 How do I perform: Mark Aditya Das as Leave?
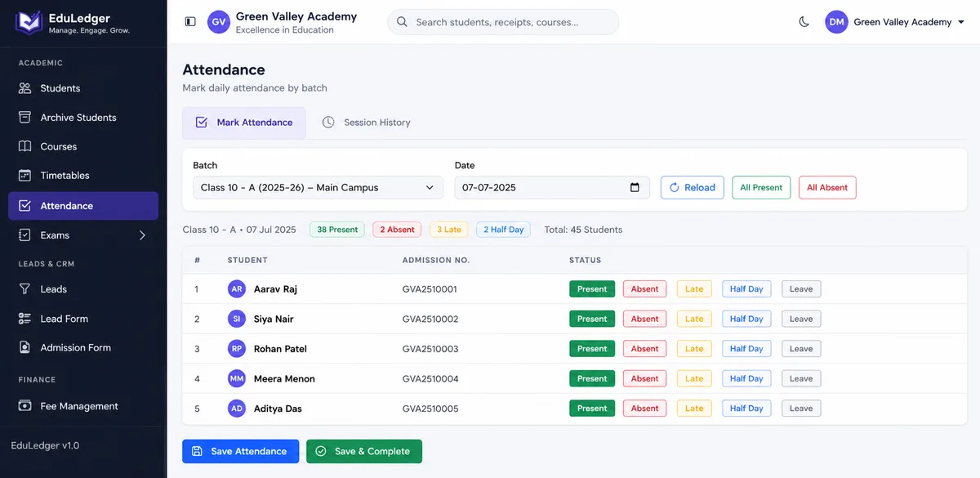801,409
